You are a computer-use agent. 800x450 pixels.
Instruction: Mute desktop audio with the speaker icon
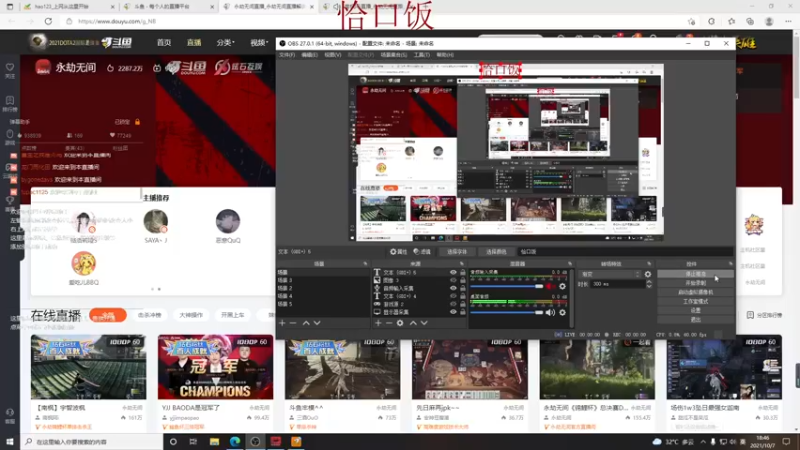pos(550,312)
